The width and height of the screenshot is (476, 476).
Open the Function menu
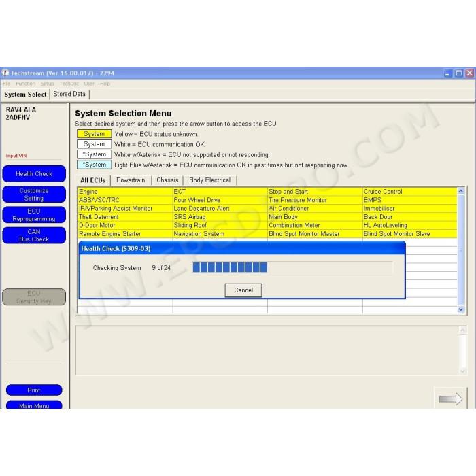point(26,84)
